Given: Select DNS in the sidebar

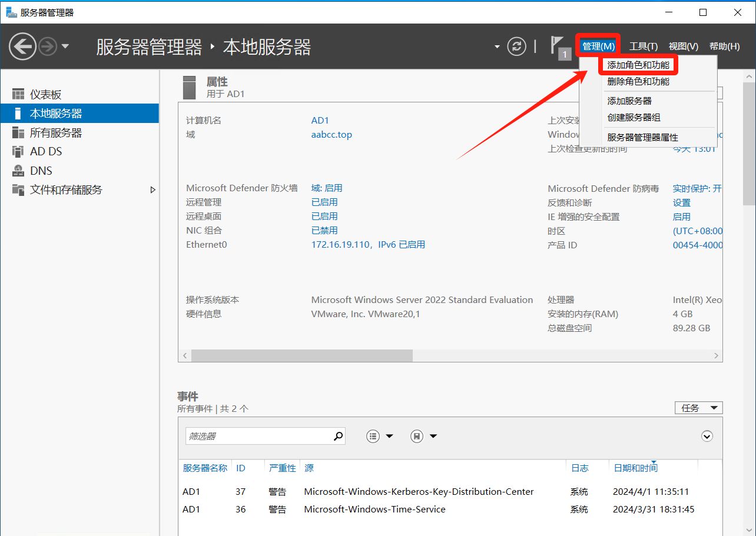Looking at the screenshot, I should (x=41, y=171).
